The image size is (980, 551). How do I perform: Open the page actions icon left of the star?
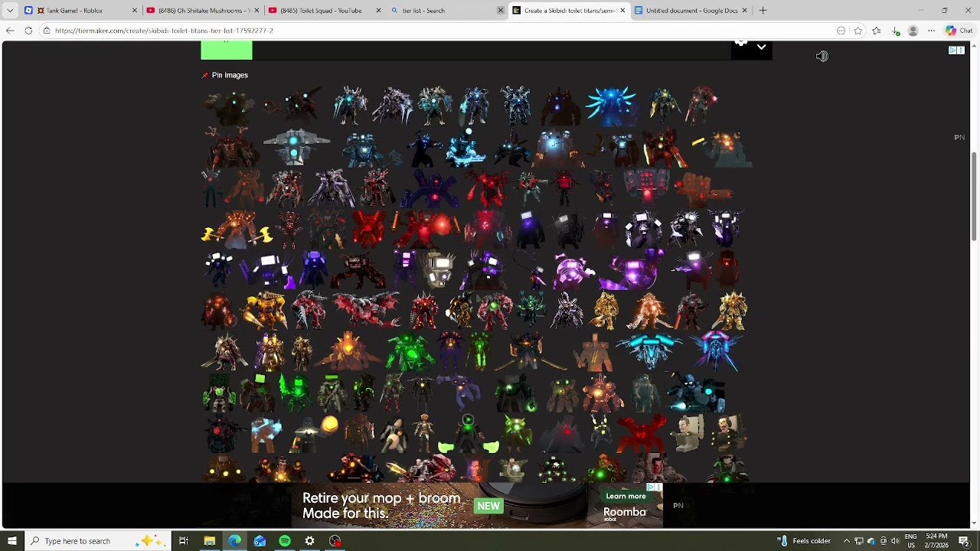coord(841,31)
